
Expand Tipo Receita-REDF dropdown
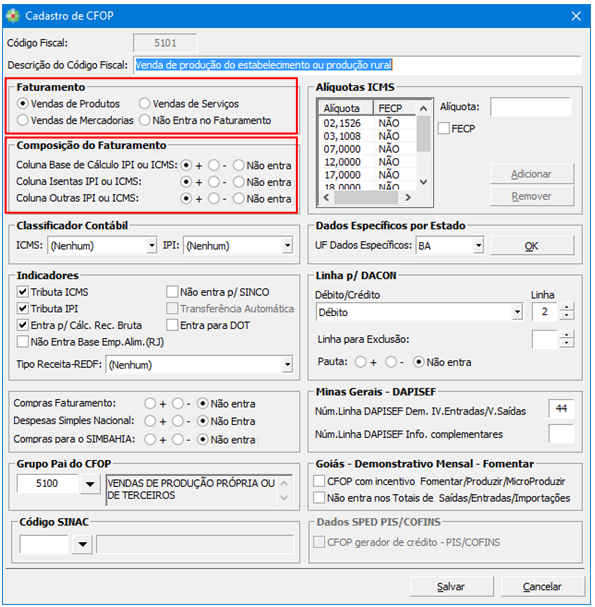coord(287,365)
